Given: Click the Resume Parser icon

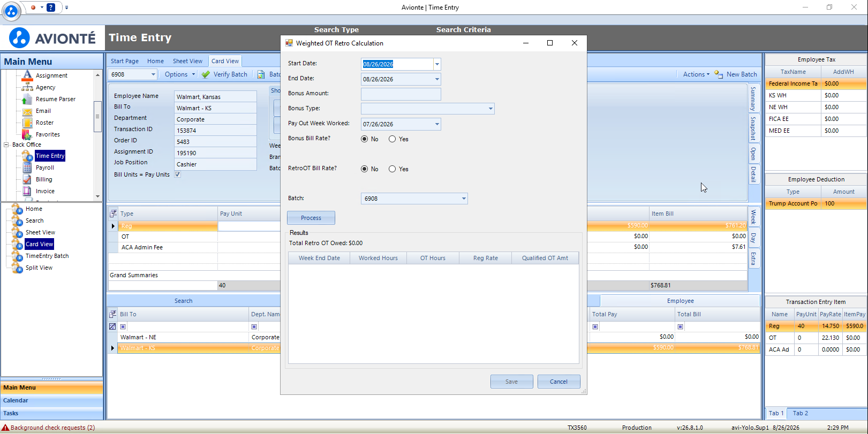Looking at the screenshot, I should point(27,99).
